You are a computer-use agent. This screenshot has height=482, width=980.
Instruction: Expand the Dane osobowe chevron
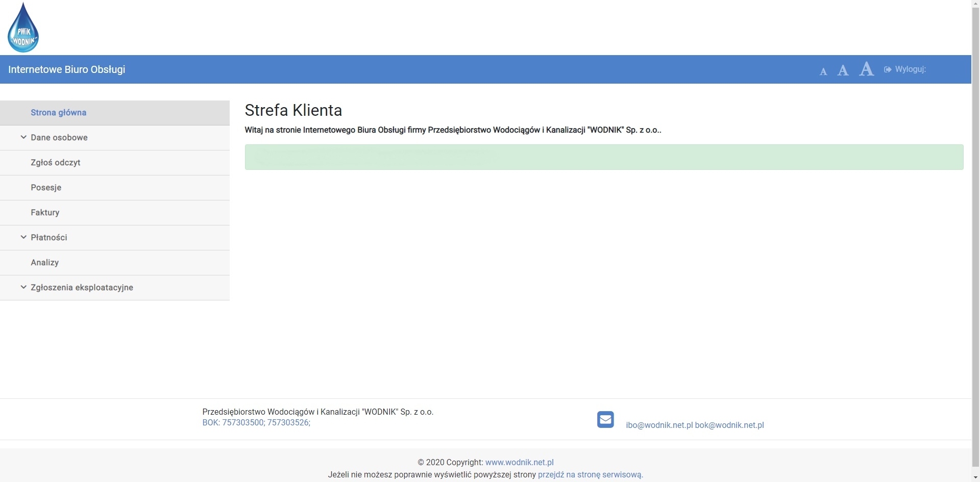click(x=23, y=137)
